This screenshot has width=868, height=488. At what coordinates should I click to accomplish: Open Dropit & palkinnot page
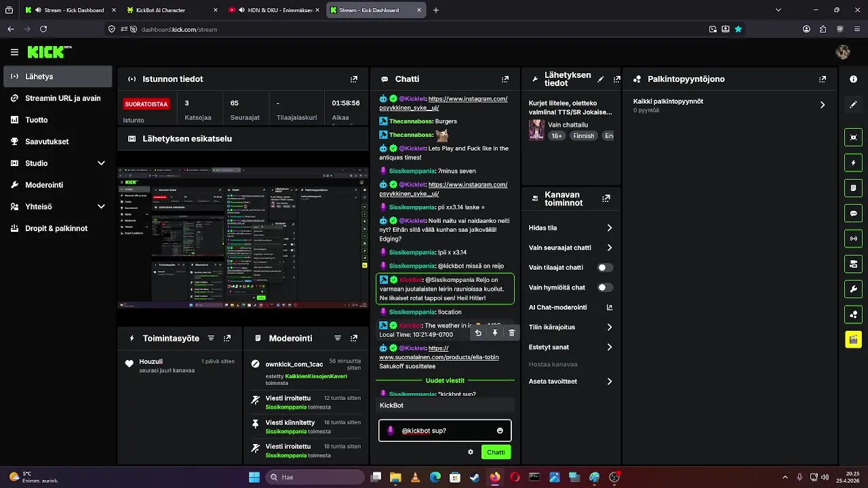58,228
